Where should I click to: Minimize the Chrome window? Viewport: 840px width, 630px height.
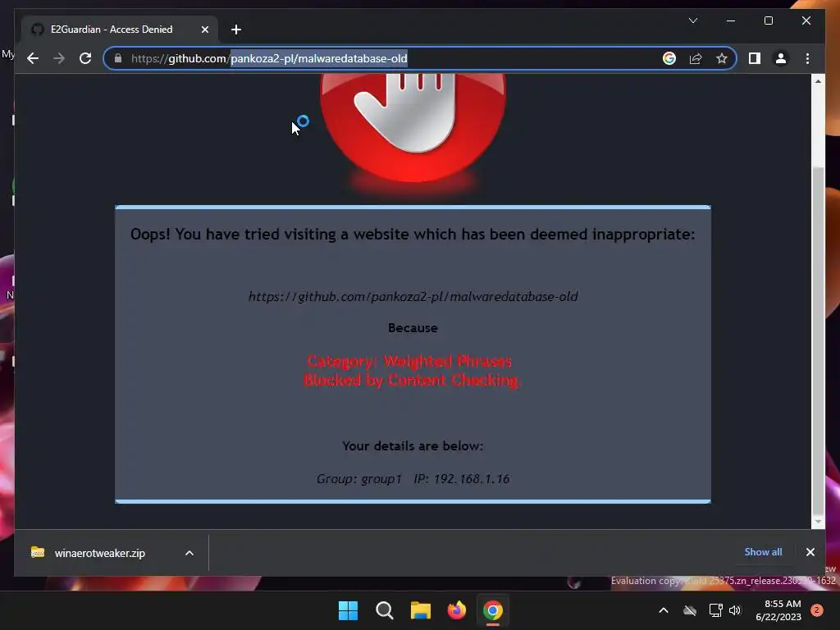731,21
